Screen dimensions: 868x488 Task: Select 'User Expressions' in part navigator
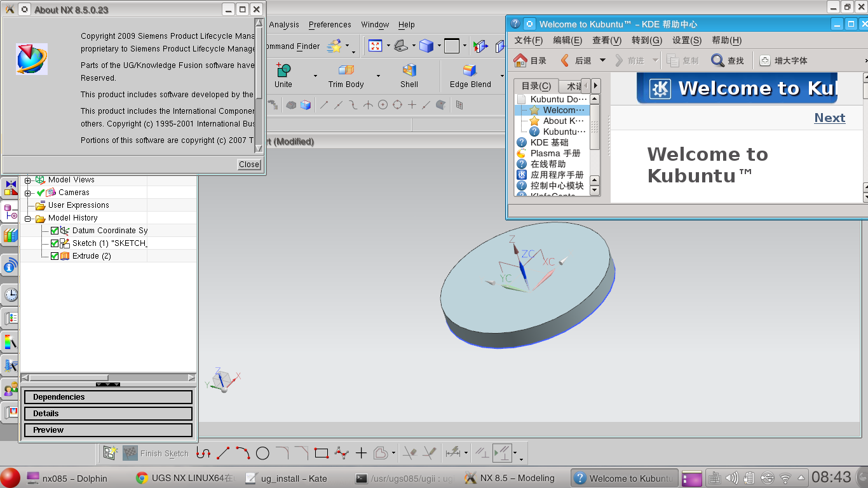point(78,205)
